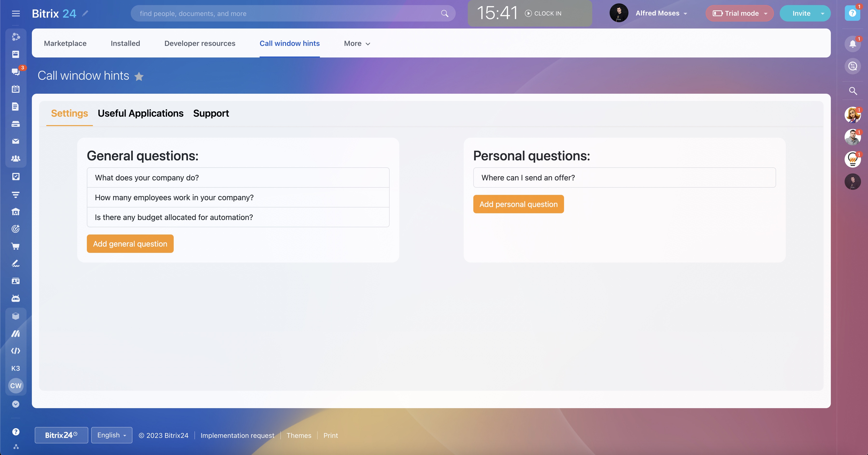Open the Themes link in footer
The image size is (868, 455).
point(299,435)
